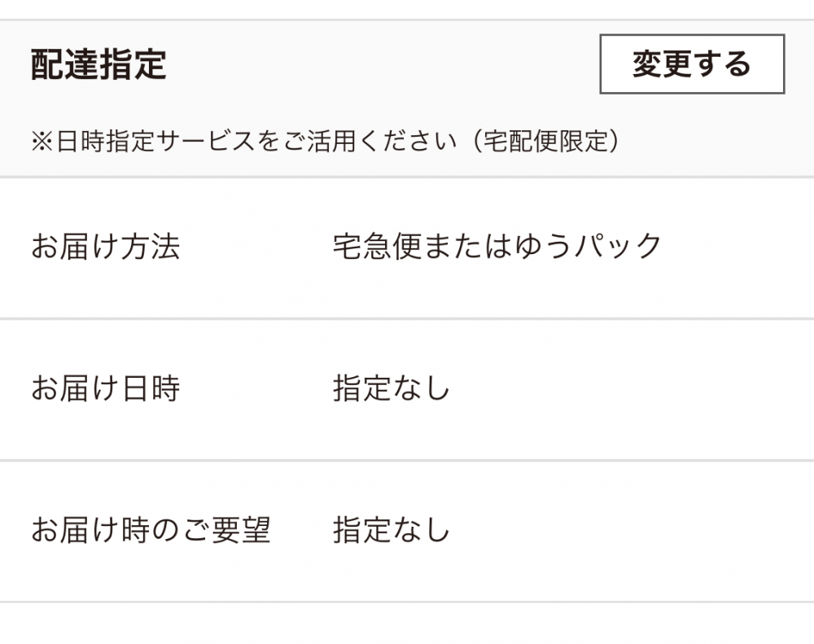This screenshot has width=814, height=644.
Task: Select the お届け日時 row label
Action: pyautogui.click(x=105, y=388)
